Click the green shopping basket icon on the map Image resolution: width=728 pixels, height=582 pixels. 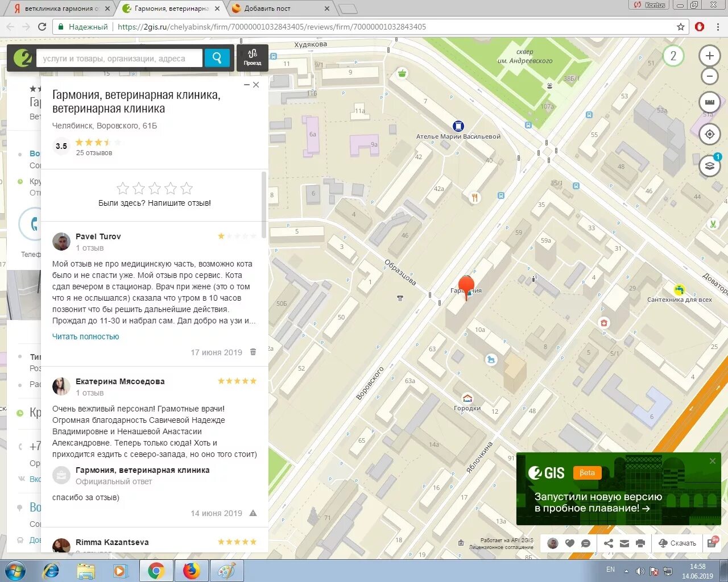point(403,73)
